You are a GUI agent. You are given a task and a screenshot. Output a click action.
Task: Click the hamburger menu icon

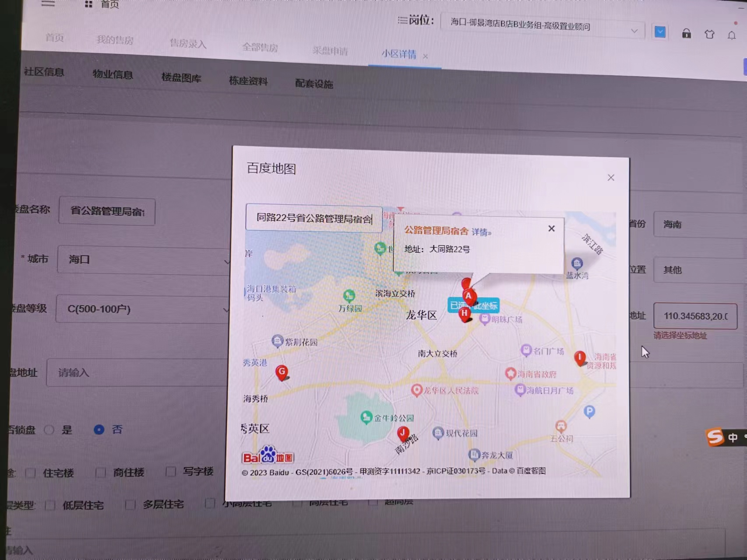48,3
